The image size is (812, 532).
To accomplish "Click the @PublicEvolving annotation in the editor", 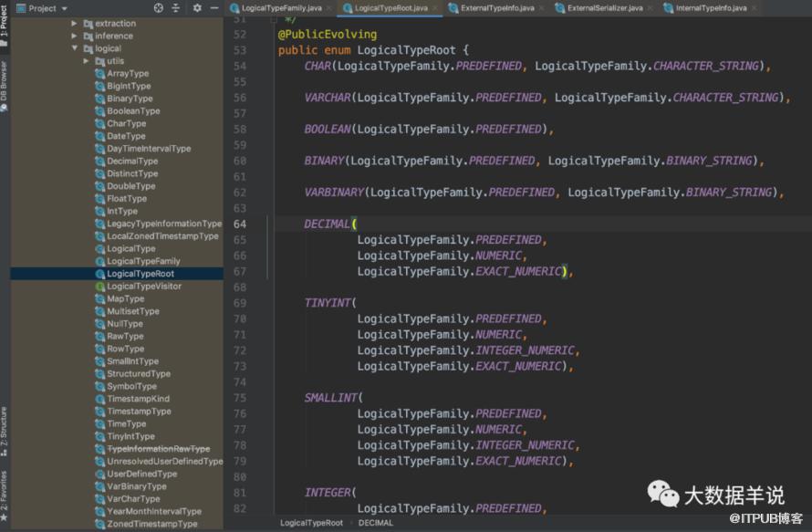I will [x=328, y=34].
